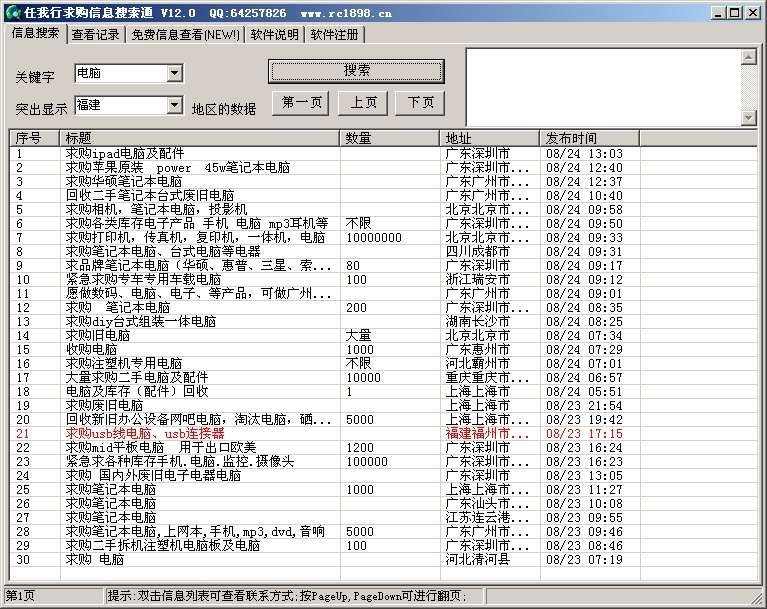
Task: Click scroll down arrow of text box
Action: click(748, 117)
